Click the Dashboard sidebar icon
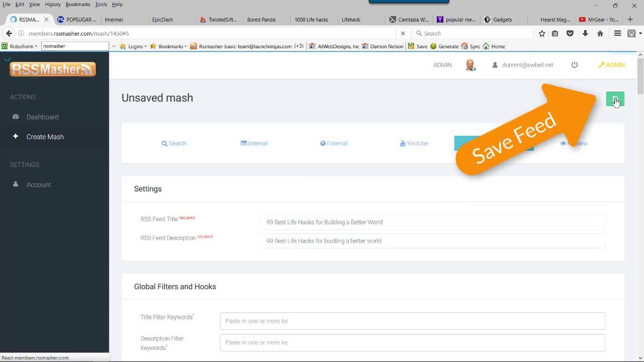The height and width of the screenshot is (362, 644). point(16,117)
